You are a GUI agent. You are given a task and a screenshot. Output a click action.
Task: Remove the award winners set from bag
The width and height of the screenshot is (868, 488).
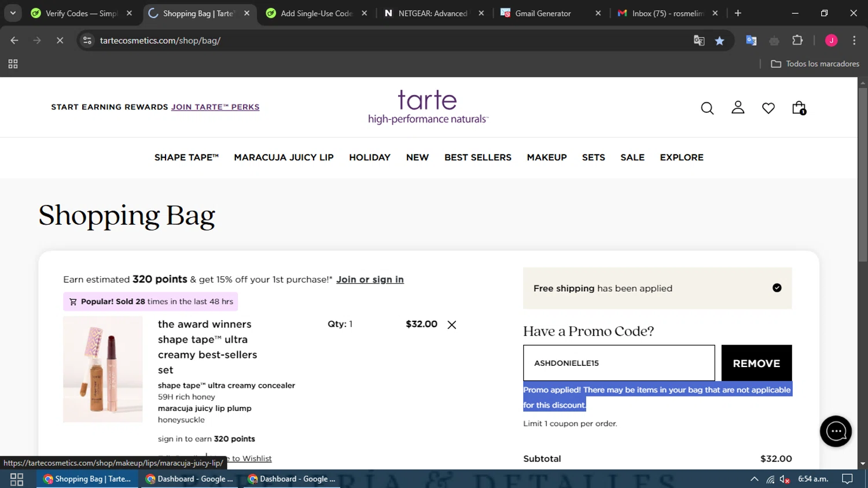[x=452, y=325]
